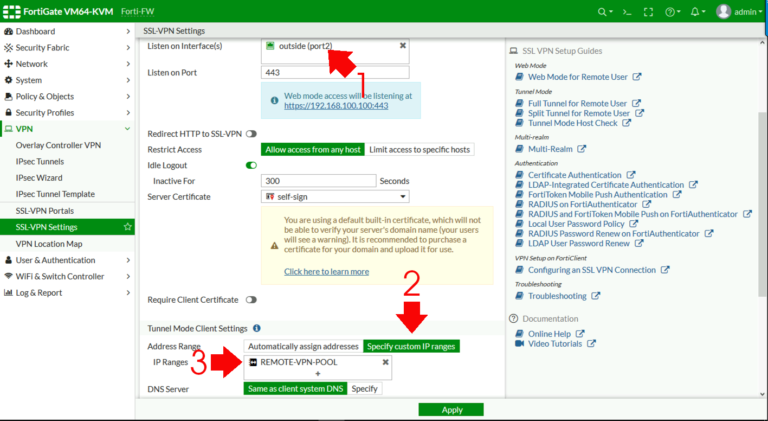Open the notifications bell

(697, 12)
